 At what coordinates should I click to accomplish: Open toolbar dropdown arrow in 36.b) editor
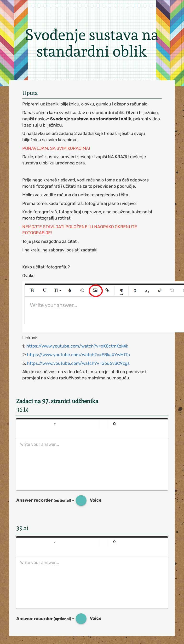[x=54, y=424]
